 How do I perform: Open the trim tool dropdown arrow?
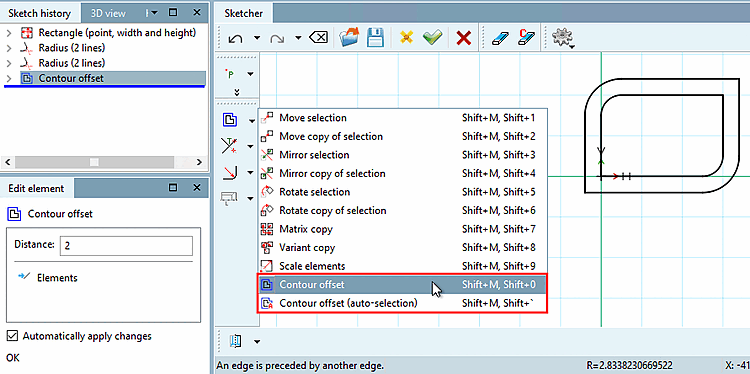(x=250, y=146)
